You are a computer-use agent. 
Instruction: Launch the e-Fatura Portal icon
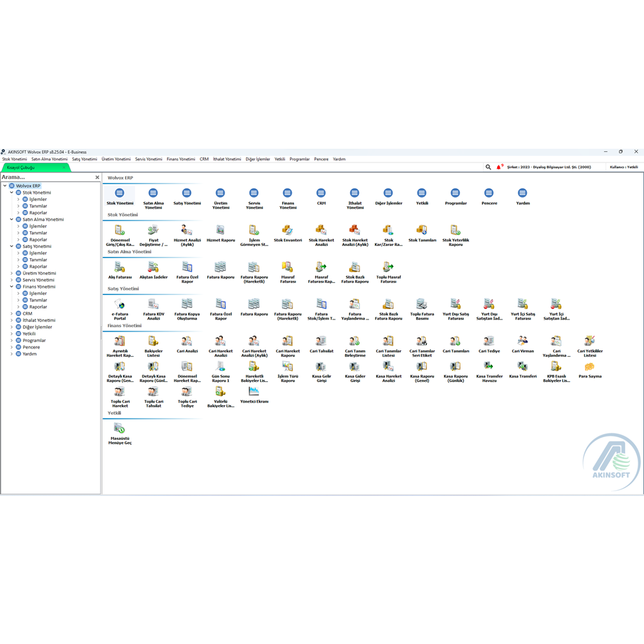pos(119,305)
